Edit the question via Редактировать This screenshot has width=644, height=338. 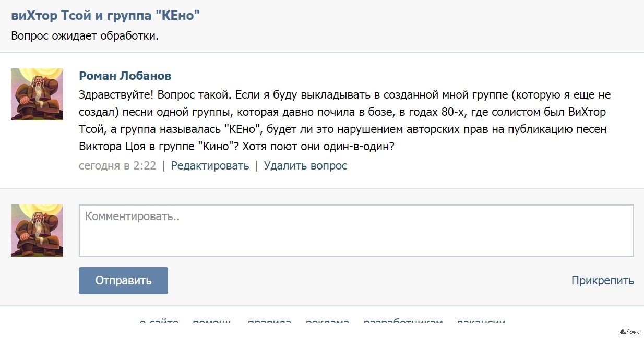pyautogui.click(x=210, y=166)
